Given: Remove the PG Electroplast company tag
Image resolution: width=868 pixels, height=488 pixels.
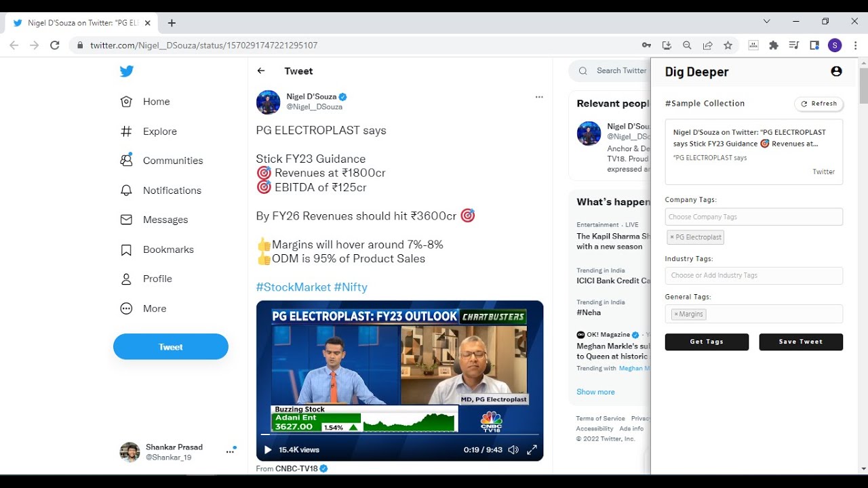Looking at the screenshot, I should pyautogui.click(x=675, y=237).
